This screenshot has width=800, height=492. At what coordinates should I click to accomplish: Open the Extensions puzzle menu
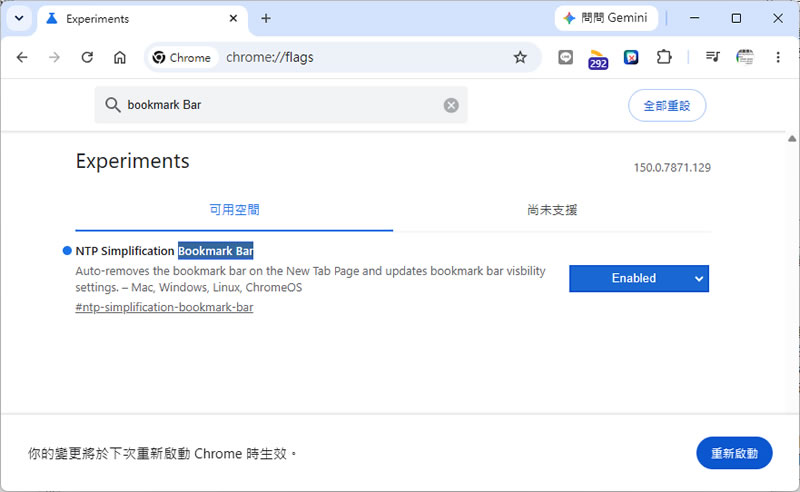(x=664, y=57)
